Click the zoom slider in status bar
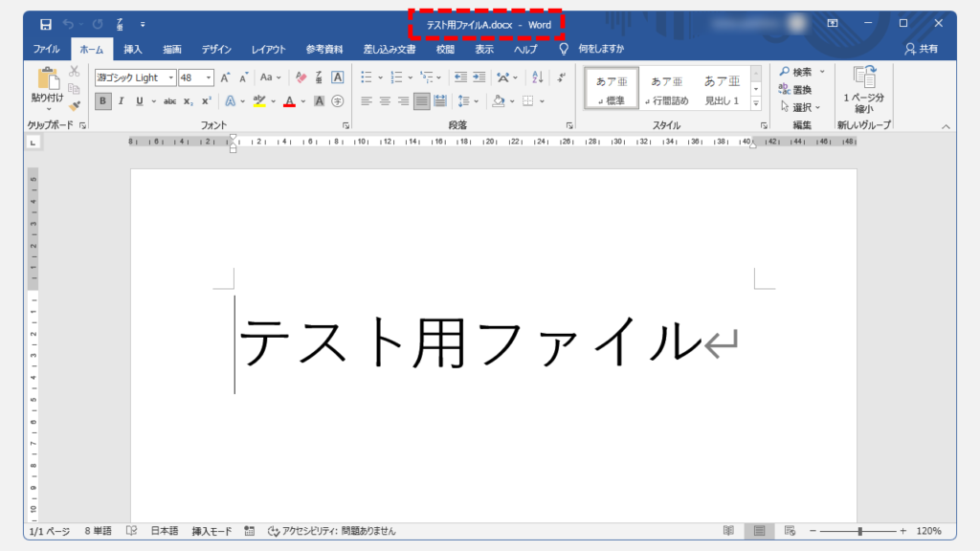980x551 pixels. [x=860, y=531]
